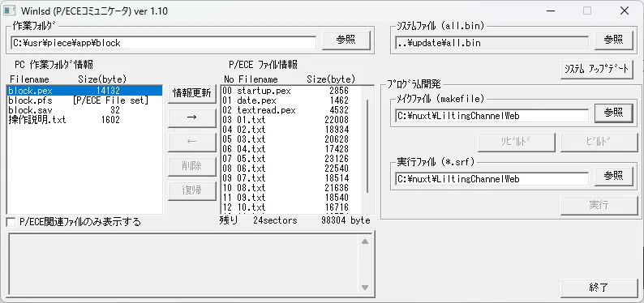Select 01 date.pex in P/ECE file list
Image resolution: width=644 pixels, height=303 pixels.
click(x=291, y=100)
